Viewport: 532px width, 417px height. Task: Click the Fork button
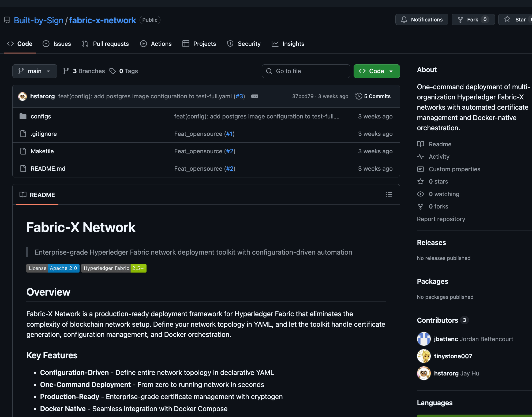[473, 20]
